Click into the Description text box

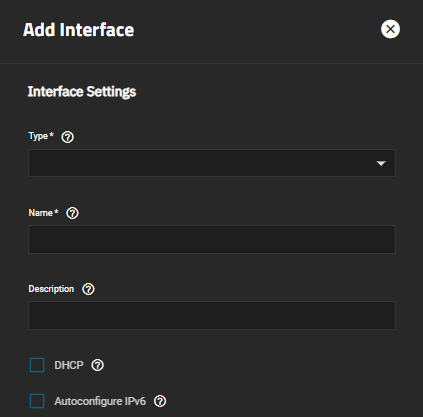pos(212,315)
